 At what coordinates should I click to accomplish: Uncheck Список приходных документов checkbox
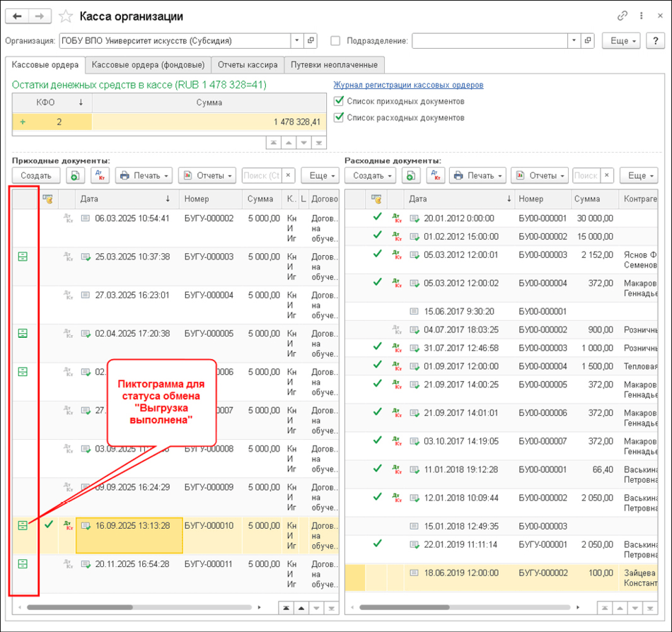[x=338, y=101]
